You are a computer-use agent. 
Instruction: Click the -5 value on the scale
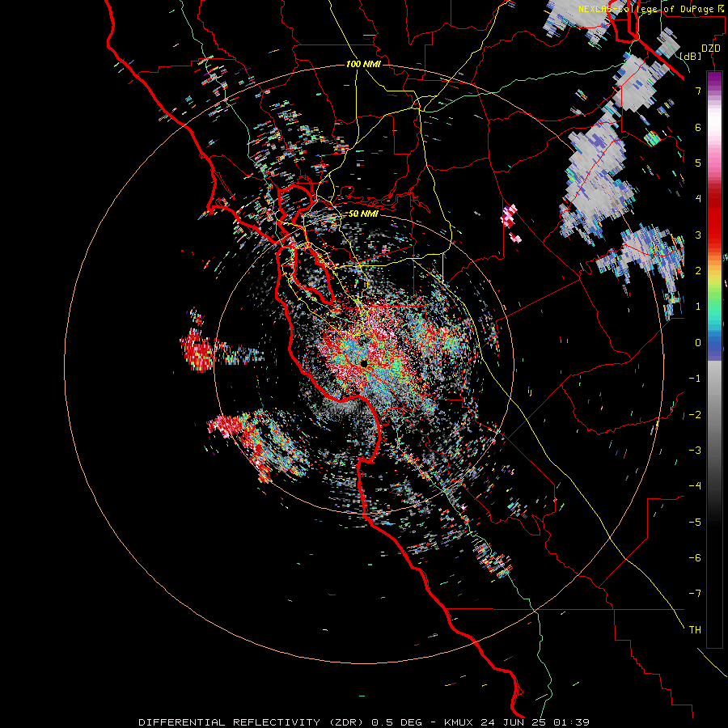[x=695, y=523]
